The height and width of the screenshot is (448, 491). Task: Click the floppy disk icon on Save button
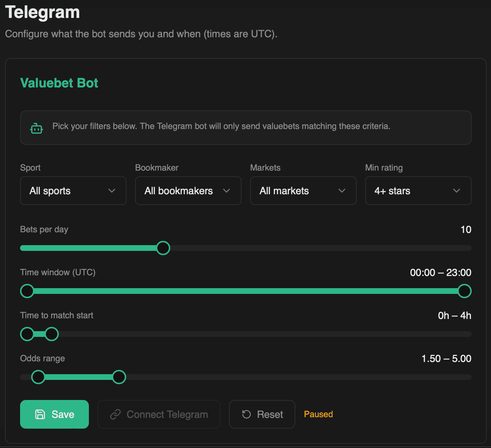[40, 414]
